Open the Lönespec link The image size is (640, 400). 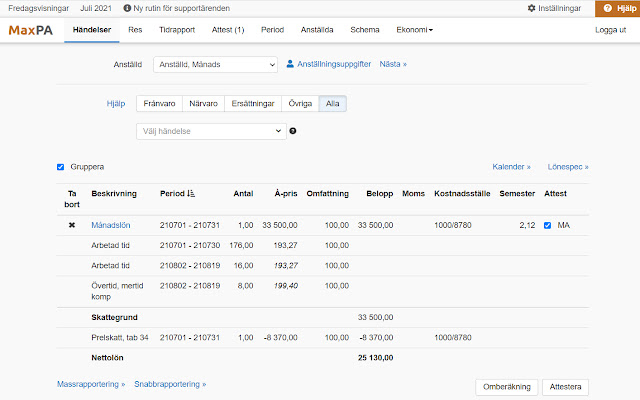coord(568,167)
